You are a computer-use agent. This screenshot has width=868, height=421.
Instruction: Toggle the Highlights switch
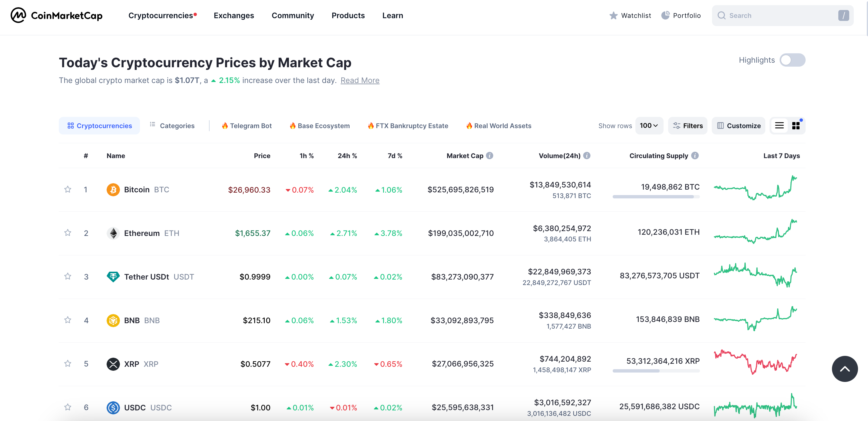[x=792, y=60]
